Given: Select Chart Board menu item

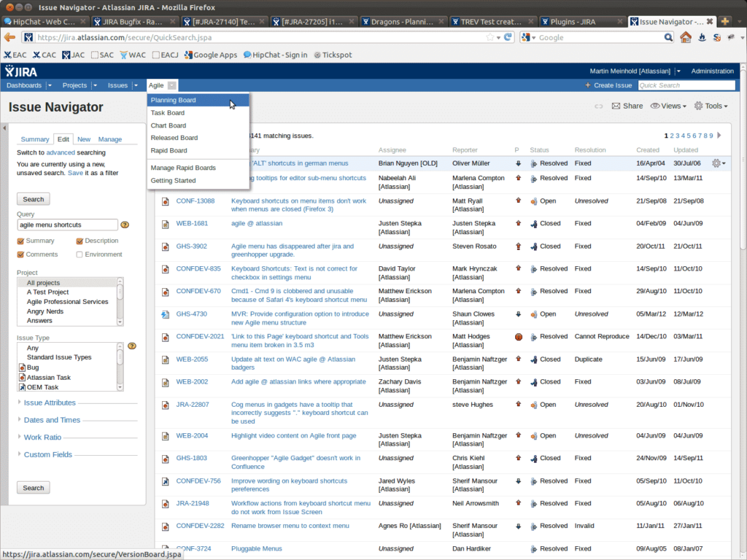Looking at the screenshot, I should click(x=198, y=125).
